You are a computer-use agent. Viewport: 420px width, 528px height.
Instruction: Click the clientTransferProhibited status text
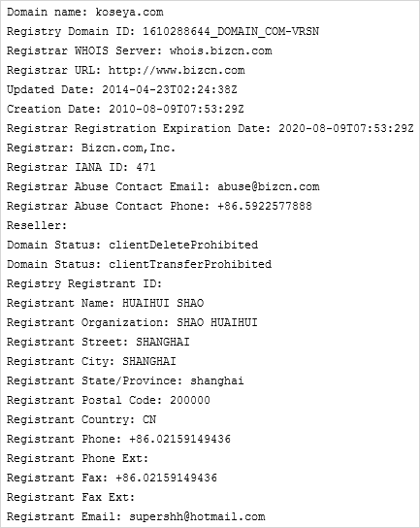tap(190, 264)
